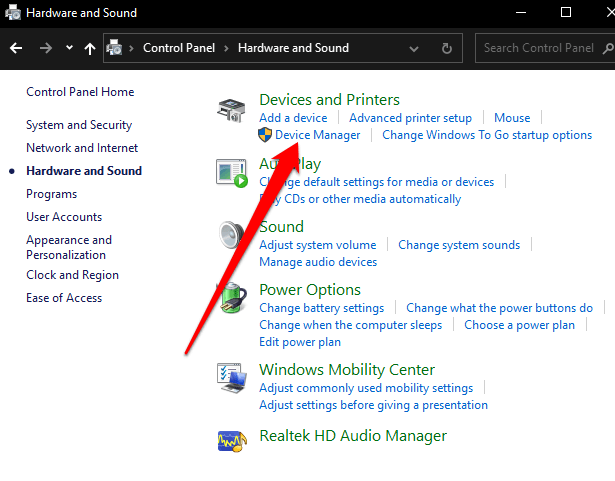Open Manage audio devices link

[x=318, y=262]
